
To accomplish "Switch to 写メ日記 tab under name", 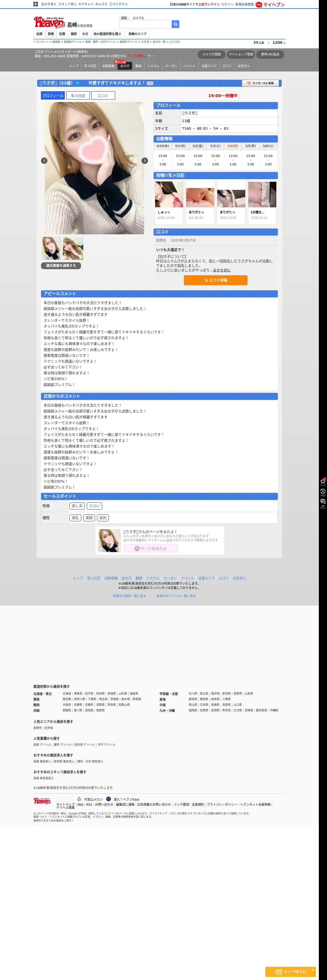I will tap(78, 96).
